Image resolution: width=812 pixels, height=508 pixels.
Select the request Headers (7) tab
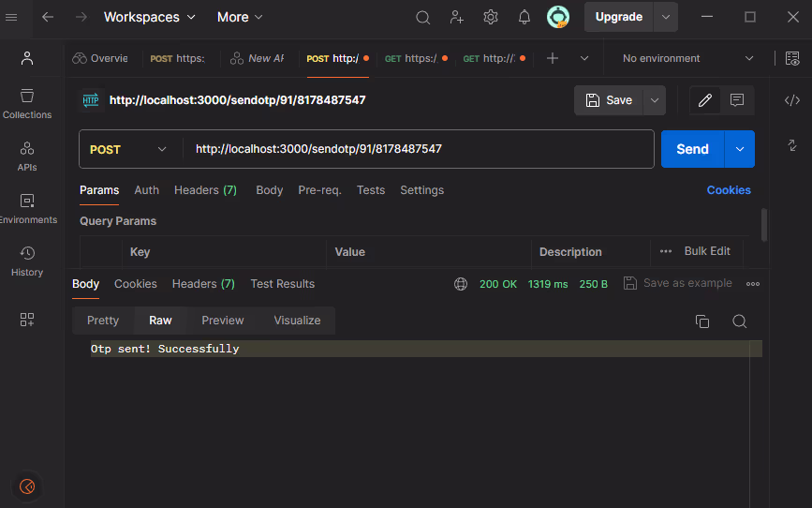pos(206,190)
